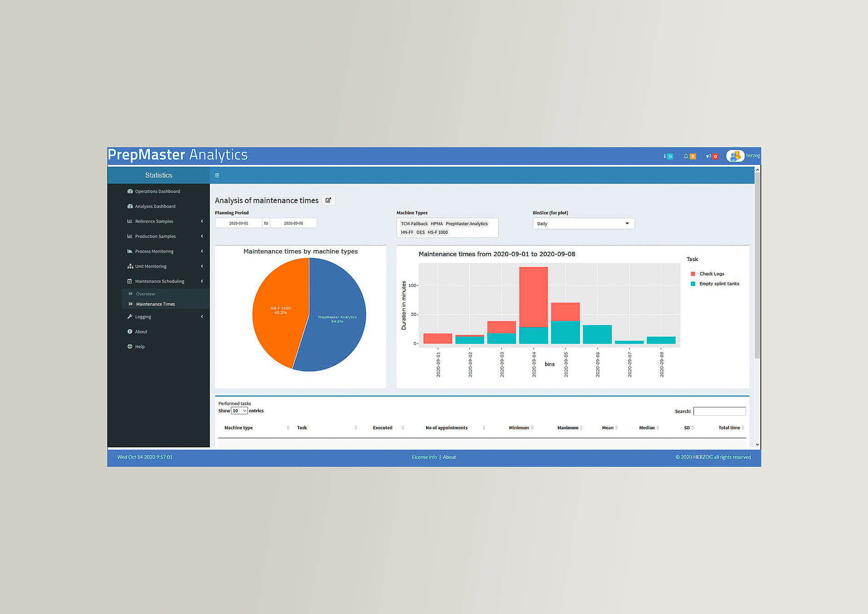Toggle Check Logs legend red swatch

click(x=693, y=274)
